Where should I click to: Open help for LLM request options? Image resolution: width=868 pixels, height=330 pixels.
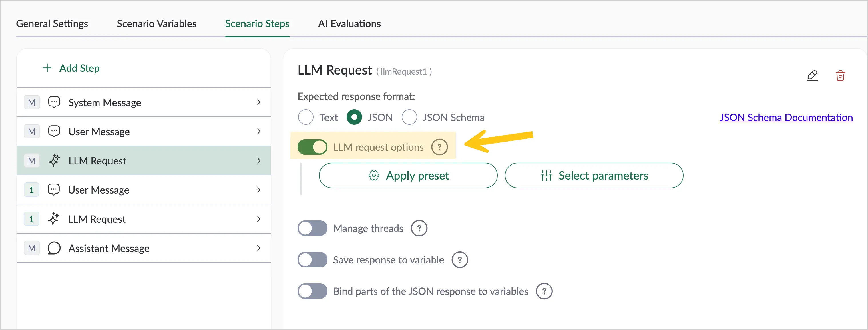439,147
